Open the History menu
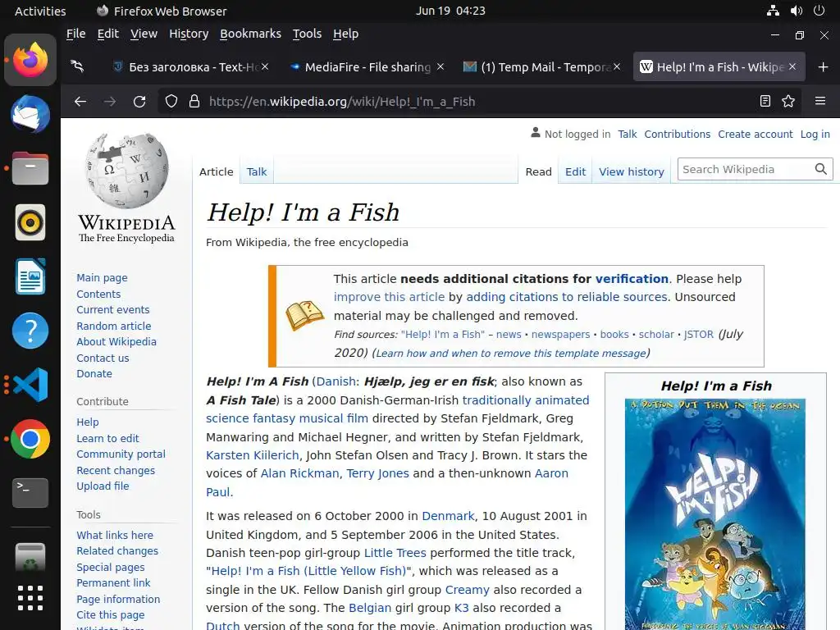 [189, 34]
